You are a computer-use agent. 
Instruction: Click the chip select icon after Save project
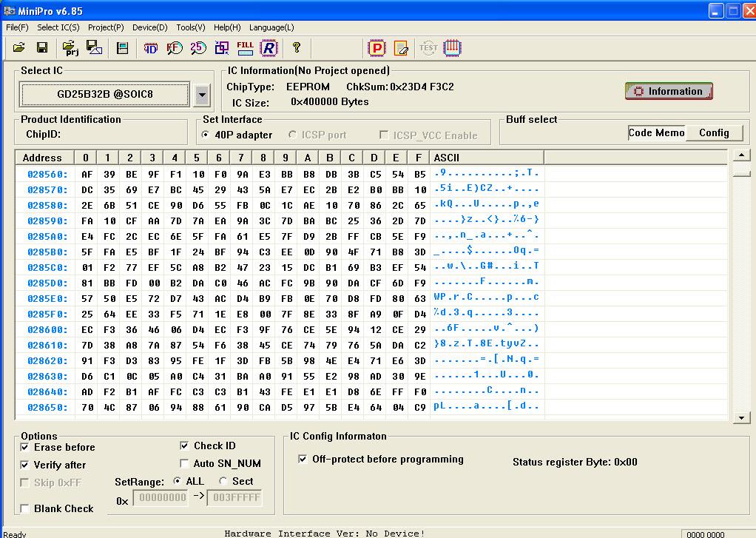pyautogui.click(x=123, y=48)
